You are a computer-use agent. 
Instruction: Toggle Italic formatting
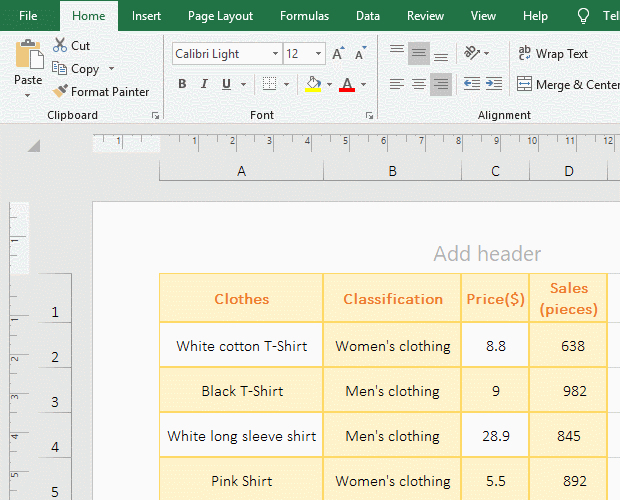(204, 84)
